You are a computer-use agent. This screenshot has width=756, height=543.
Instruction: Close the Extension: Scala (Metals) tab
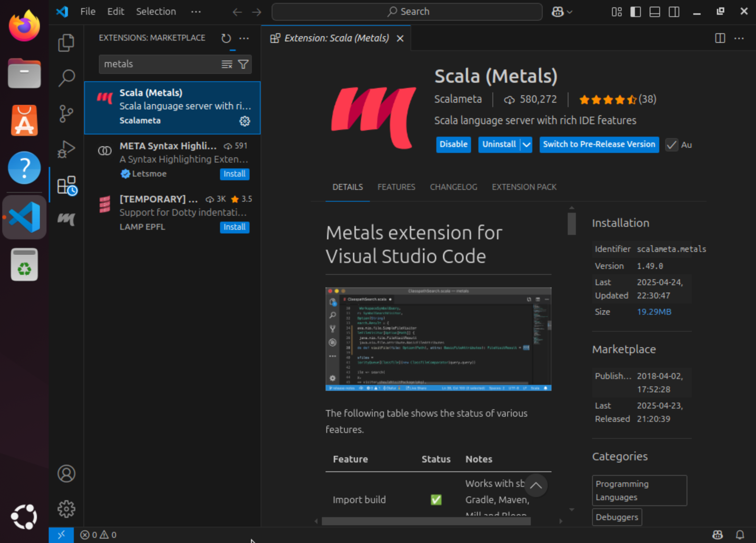click(400, 38)
